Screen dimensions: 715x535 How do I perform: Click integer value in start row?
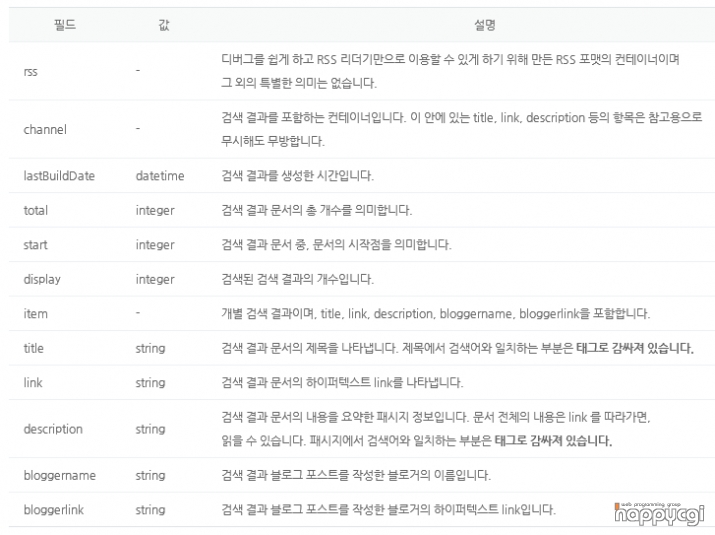[x=155, y=245]
